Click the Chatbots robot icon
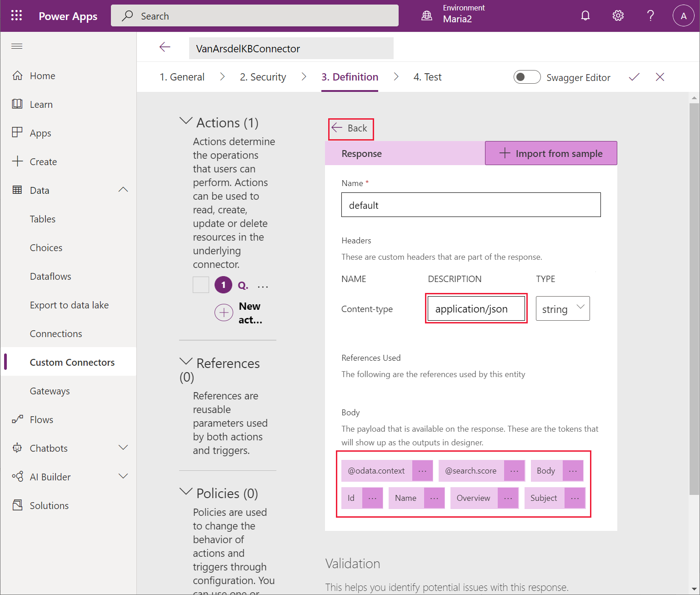Image resolution: width=700 pixels, height=595 pixels. click(17, 448)
